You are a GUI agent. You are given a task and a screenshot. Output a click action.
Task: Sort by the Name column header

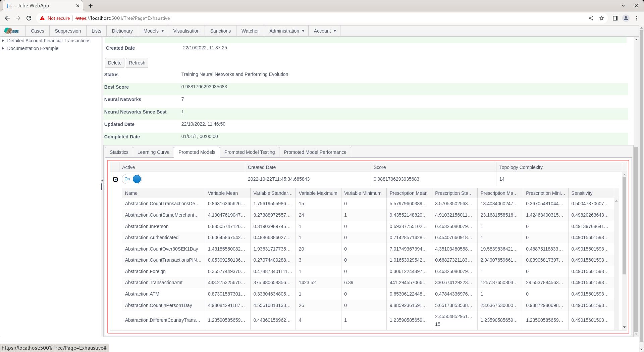(164, 193)
